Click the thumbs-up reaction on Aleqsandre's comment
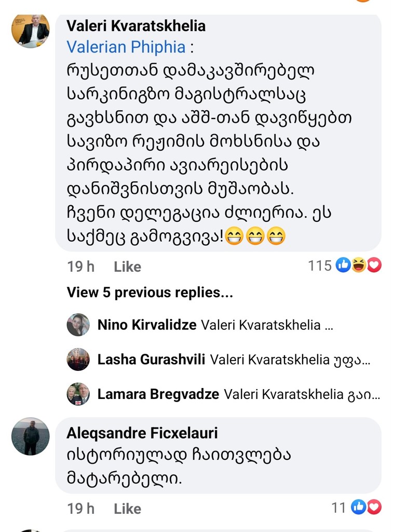The width and height of the screenshot is (393, 532). 358,507
